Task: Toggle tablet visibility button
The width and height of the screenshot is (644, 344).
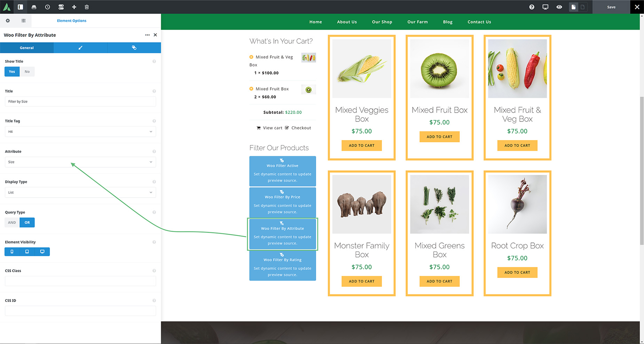Action: 27,251
